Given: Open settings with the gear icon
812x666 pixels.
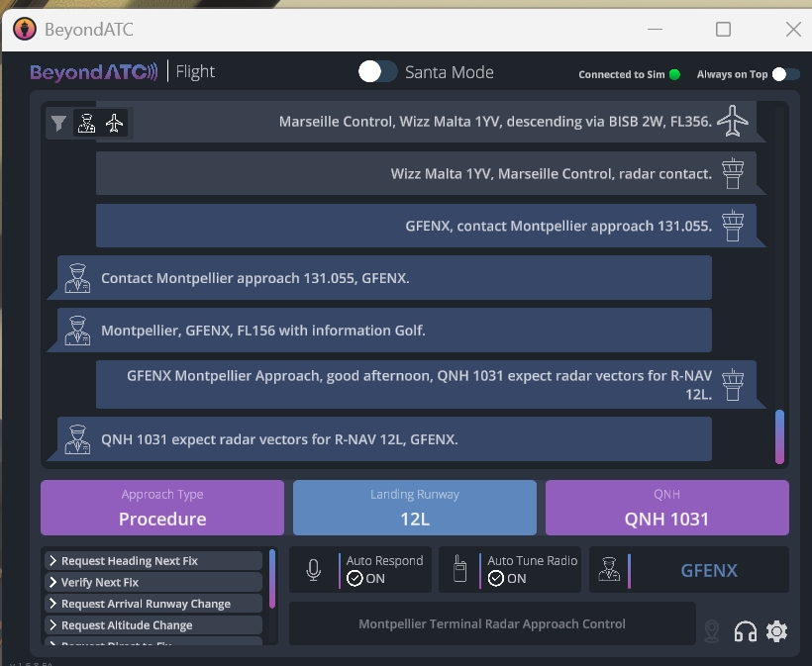Looking at the screenshot, I should [x=777, y=631].
